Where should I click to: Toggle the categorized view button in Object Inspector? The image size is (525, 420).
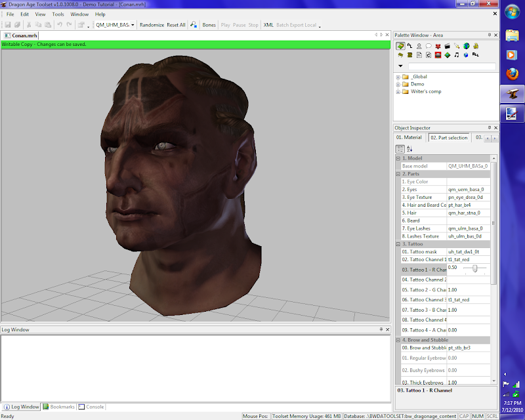click(400, 149)
